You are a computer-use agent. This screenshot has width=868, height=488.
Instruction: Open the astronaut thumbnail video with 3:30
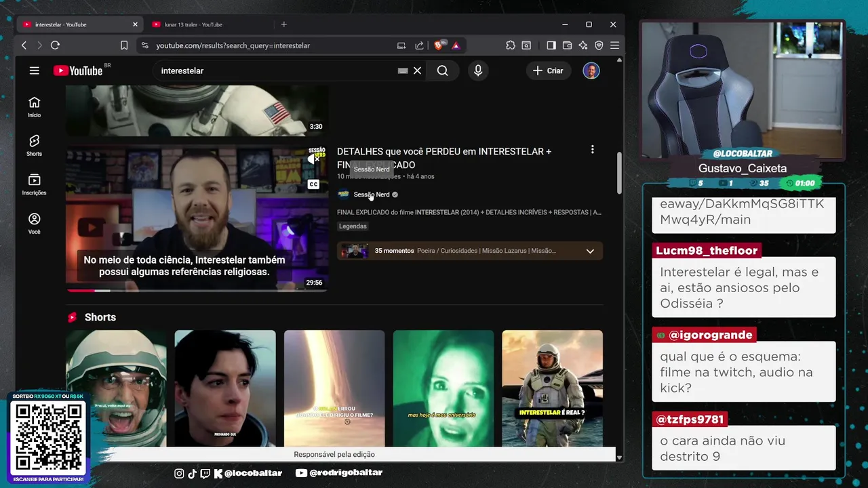click(x=197, y=110)
